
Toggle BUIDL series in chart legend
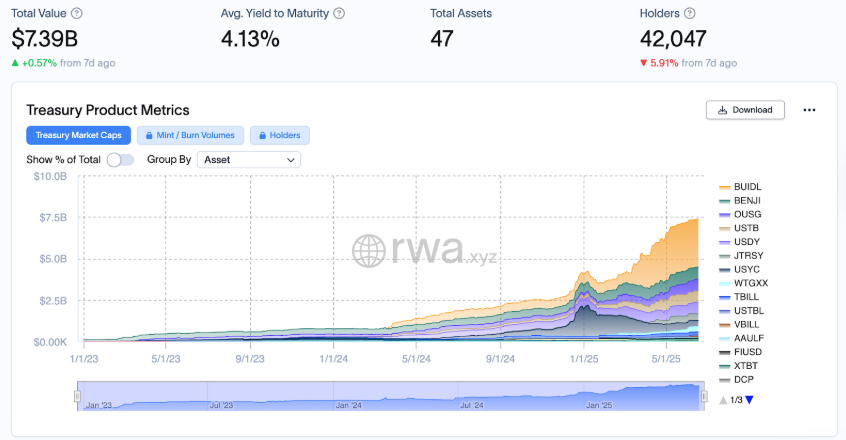tap(740, 187)
